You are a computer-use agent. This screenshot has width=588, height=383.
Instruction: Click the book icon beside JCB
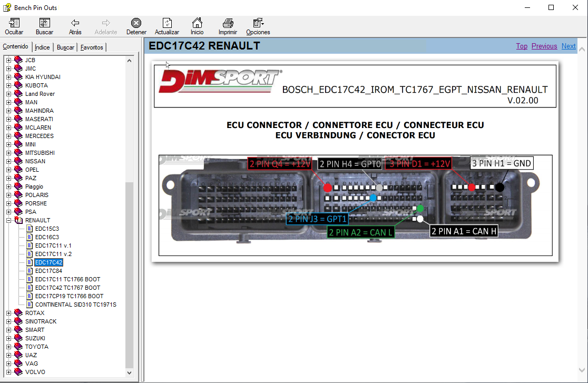(18, 60)
